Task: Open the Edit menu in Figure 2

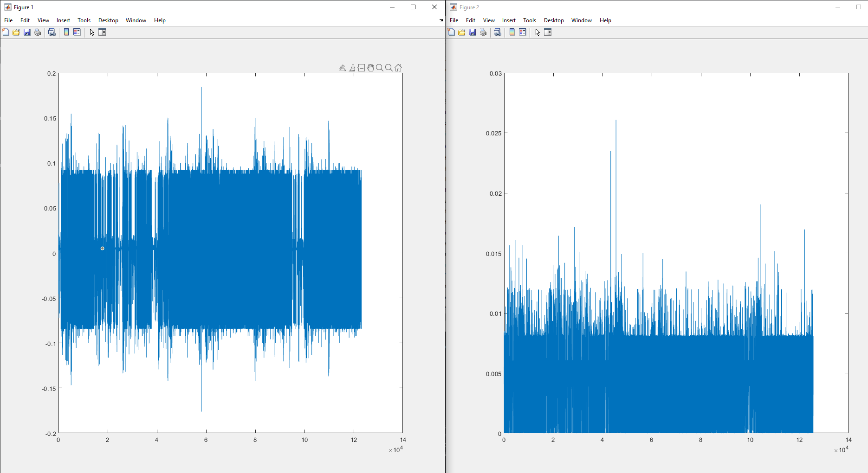Action: click(471, 20)
